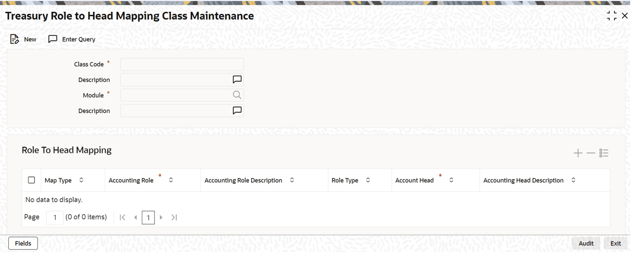The width and height of the screenshot is (644, 278).
Task: Click the Role To Head Mapping heading
Action: 66,150
